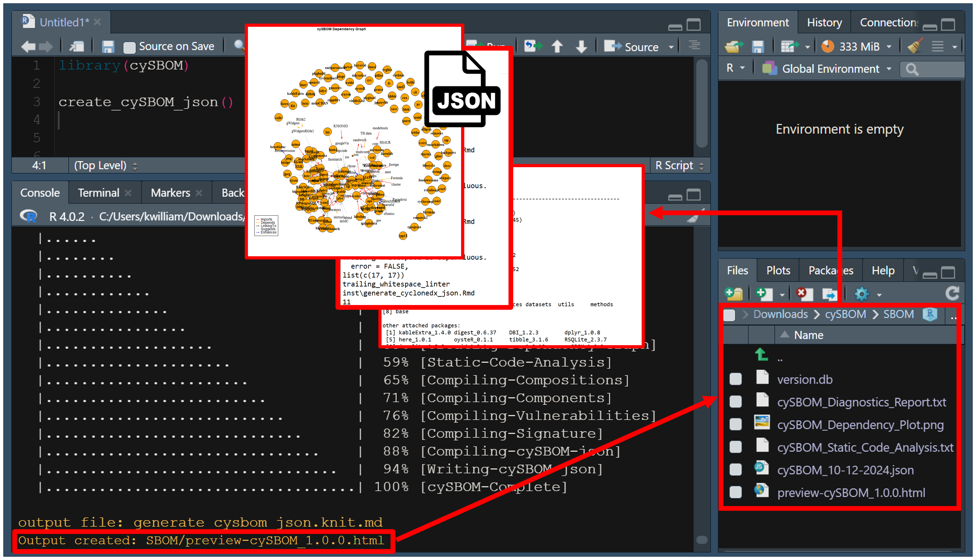Save the current script with disk icon
The width and height of the screenshot is (976, 560).
coord(108,46)
